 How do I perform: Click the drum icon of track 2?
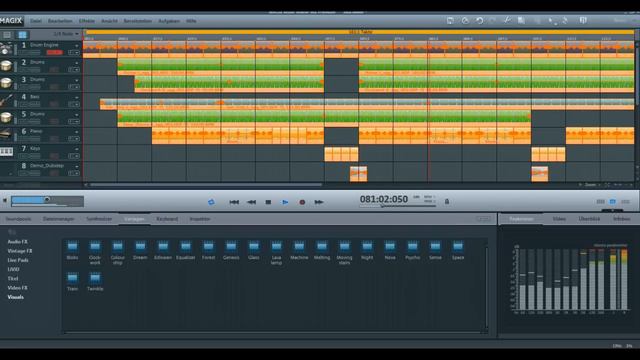tap(6, 66)
